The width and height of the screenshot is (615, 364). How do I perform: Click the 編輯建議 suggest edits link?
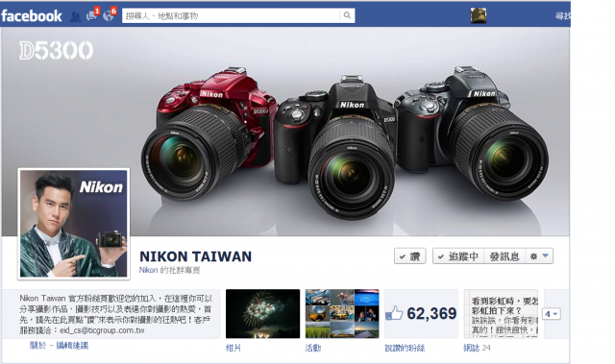click(72, 345)
